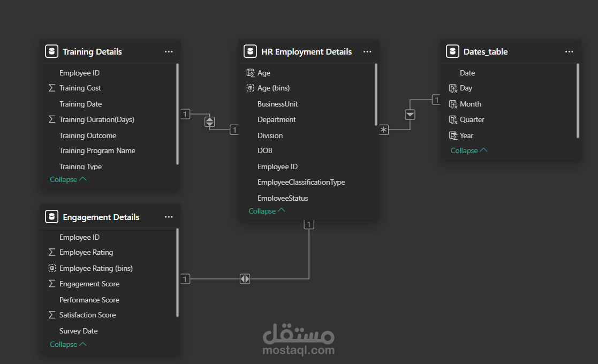Screen dimensions: 598x364
Task: Select the Department field
Action: [x=276, y=119]
